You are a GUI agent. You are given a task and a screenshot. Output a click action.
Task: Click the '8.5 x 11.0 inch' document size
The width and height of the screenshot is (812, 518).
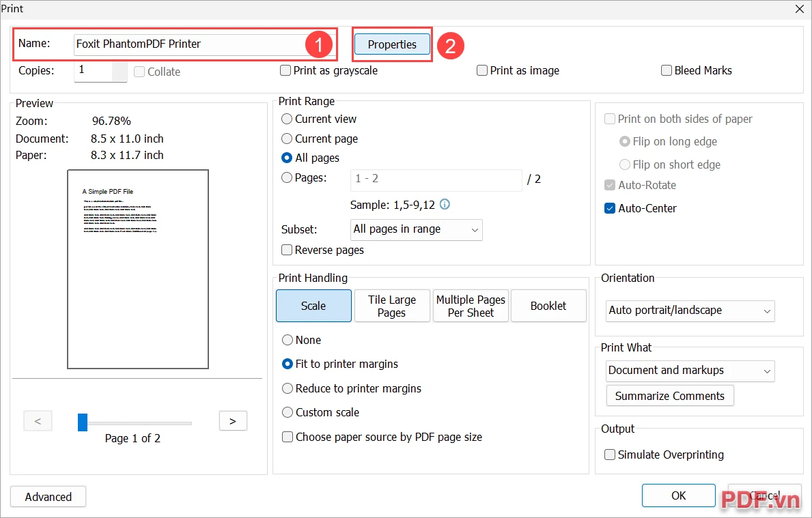click(x=127, y=139)
